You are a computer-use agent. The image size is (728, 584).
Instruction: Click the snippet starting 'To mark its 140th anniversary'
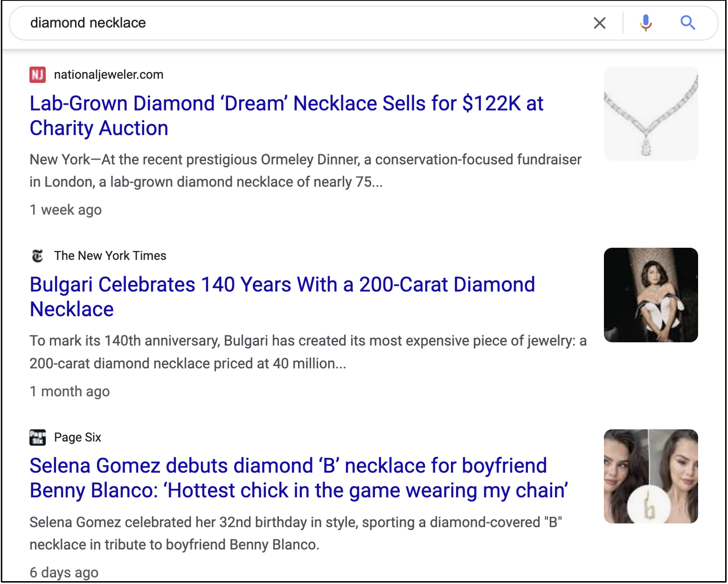coord(308,352)
